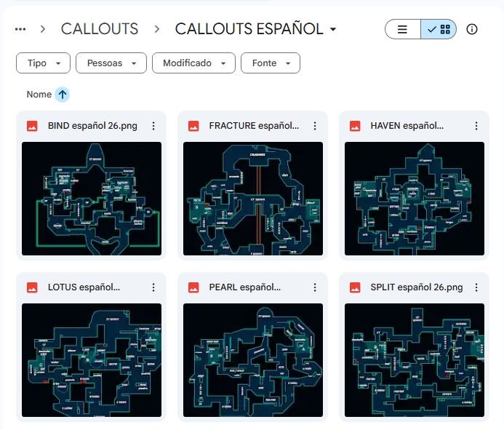The image size is (504, 430).
Task: Click the image icon of HAVEN español file
Action: pos(355,126)
